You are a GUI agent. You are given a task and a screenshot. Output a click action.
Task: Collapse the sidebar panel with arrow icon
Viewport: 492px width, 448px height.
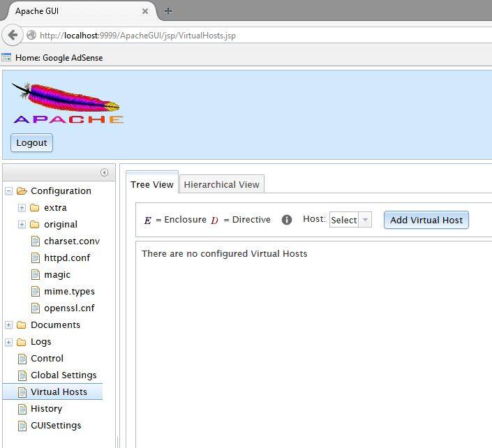pyautogui.click(x=105, y=172)
